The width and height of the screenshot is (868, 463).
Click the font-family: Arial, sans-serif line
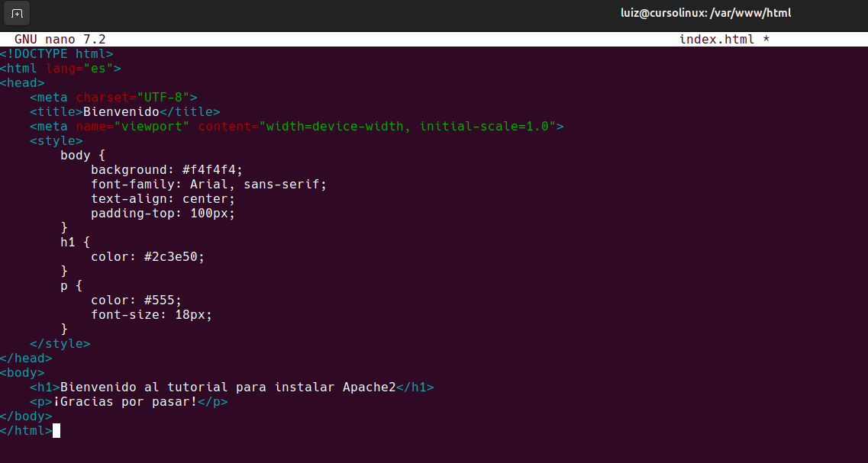tap(208, 185)
